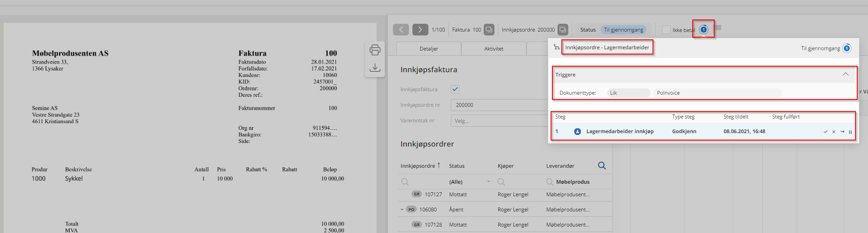The height and width of the screenshot is (233, 868).
Task: Tick the Ikke betal checkbox
Action: pyautogui.click(x=666, y=30)
